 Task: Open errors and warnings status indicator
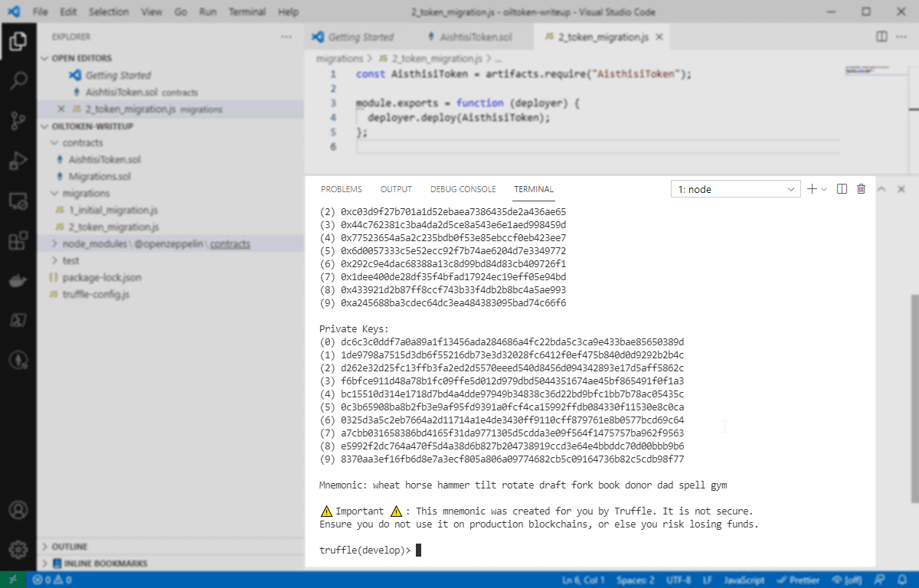pos(52,580)
